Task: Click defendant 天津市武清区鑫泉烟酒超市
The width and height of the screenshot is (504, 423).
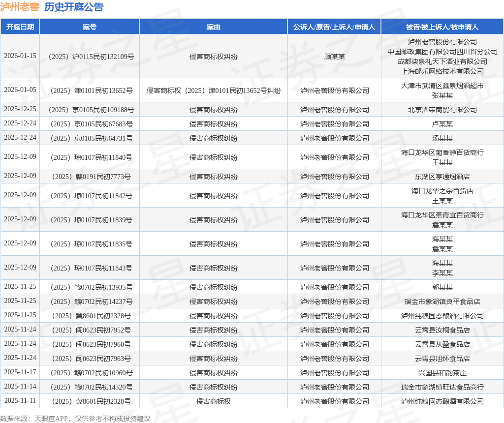Action: [442, 86]
